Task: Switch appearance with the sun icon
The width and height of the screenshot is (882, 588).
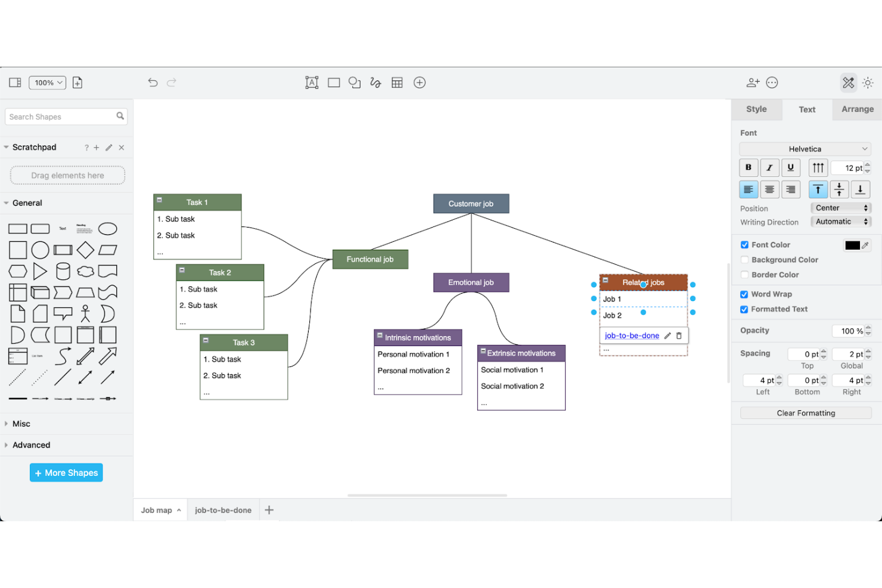Action: (x=868, y=83)
